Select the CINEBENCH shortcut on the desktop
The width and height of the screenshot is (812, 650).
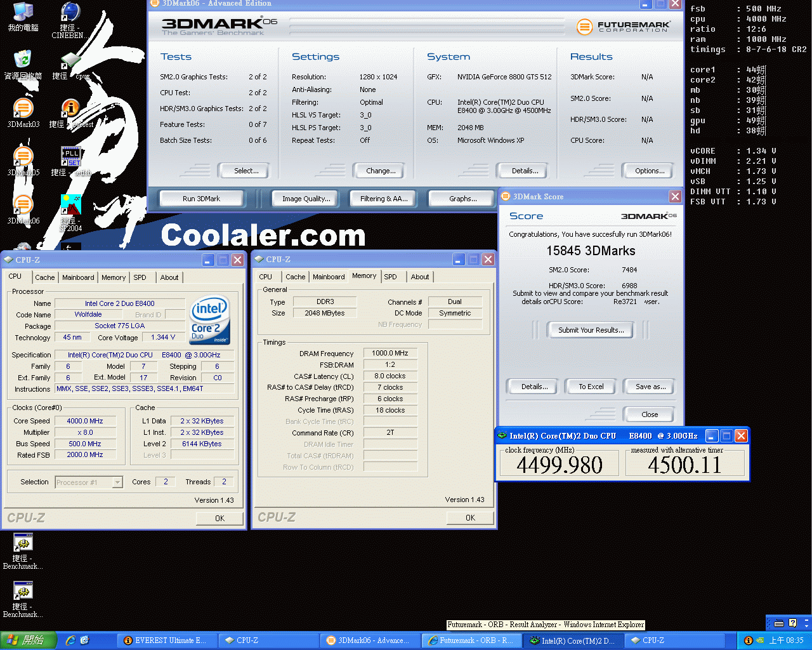pos(70,20)
